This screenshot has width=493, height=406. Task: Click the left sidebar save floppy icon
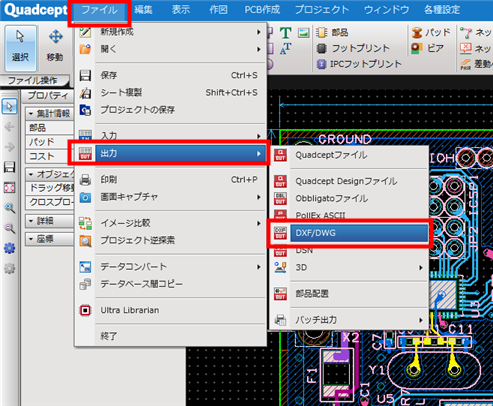pos(9,167)
